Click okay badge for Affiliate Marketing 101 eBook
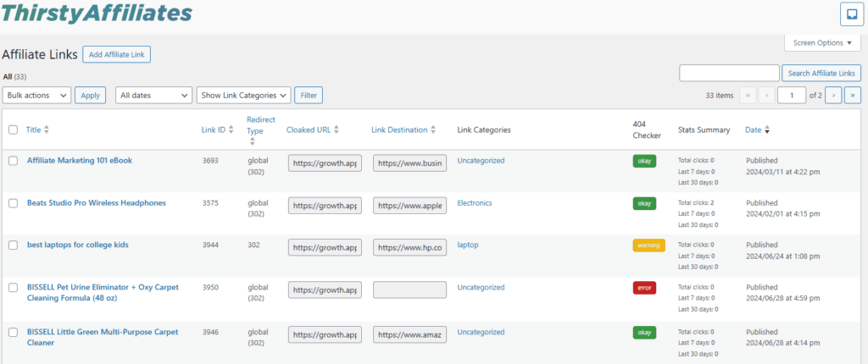Viewport: 868px width, 364px height. 644,162
